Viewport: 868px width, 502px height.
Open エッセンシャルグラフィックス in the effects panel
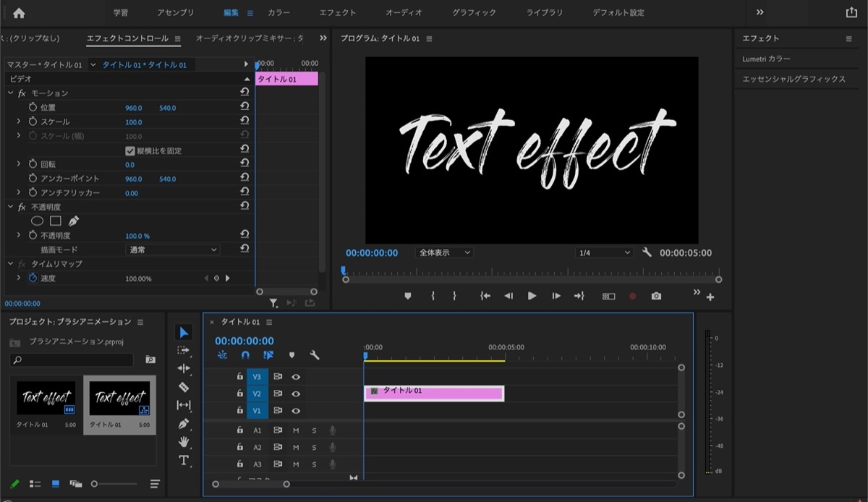click(x=794, y=79)
